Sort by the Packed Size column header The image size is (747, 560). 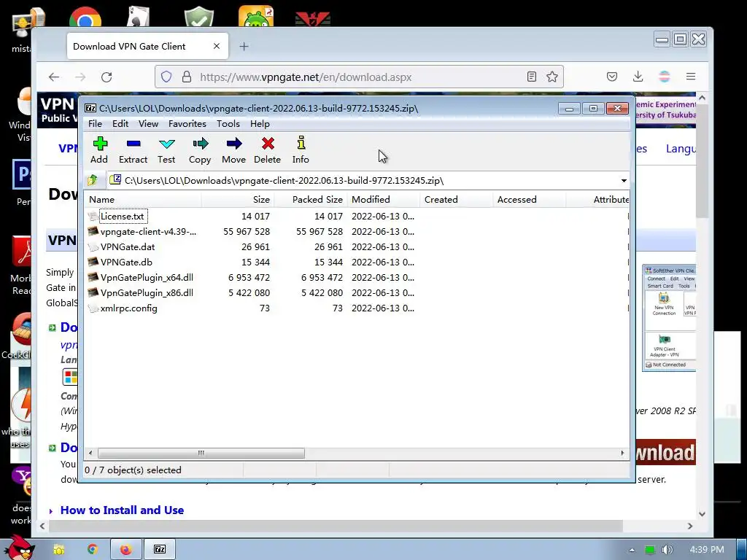[310, 200]
